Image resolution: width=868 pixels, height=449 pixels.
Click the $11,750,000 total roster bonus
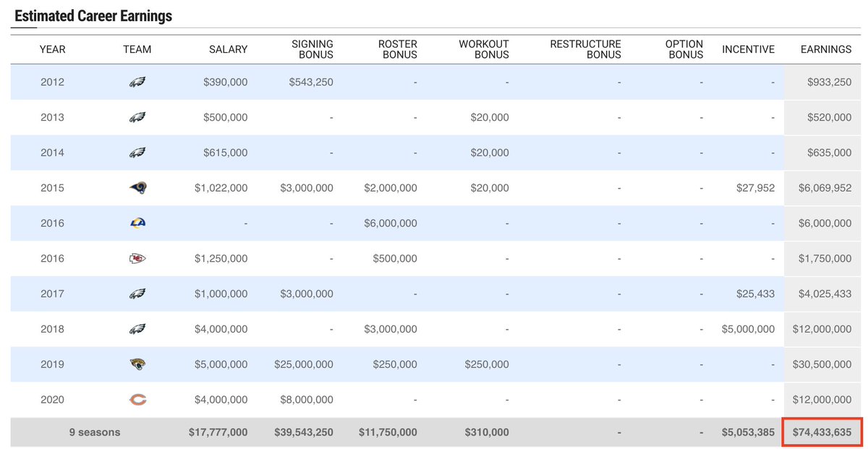pos(388,432)
